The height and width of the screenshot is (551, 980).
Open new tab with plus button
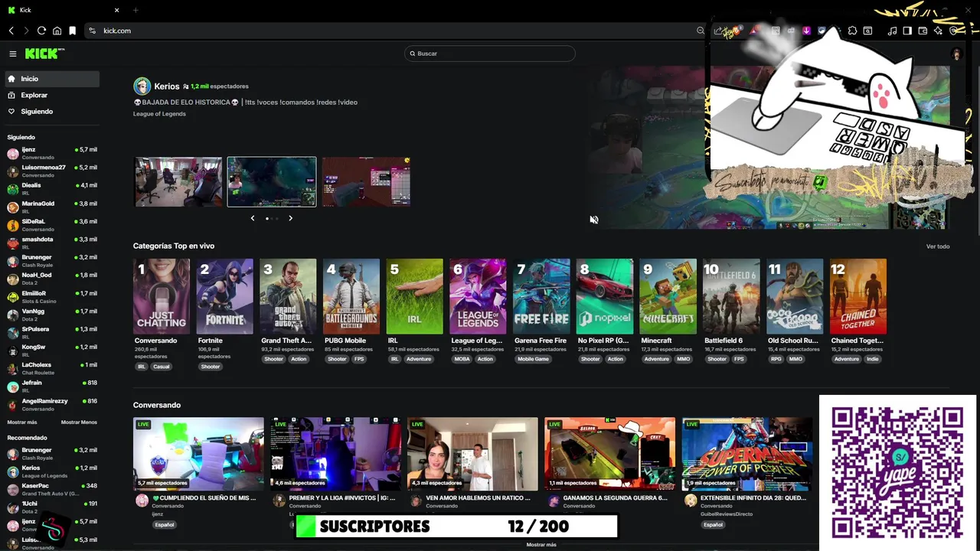pyautogui.click(x=136, y=10)
